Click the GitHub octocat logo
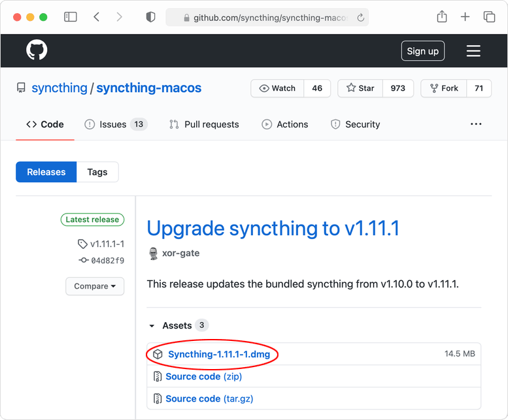Image resolution: width=508 pixels, height=420 pixels. (37, 50)
